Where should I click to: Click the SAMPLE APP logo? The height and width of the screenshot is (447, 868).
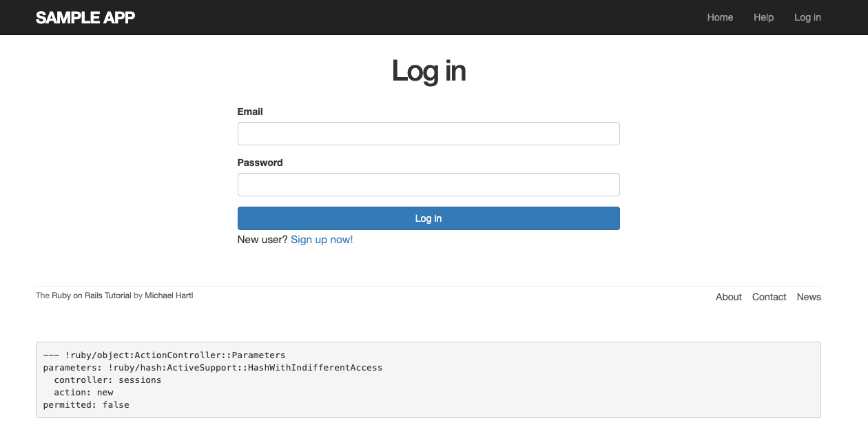point(85,17)
